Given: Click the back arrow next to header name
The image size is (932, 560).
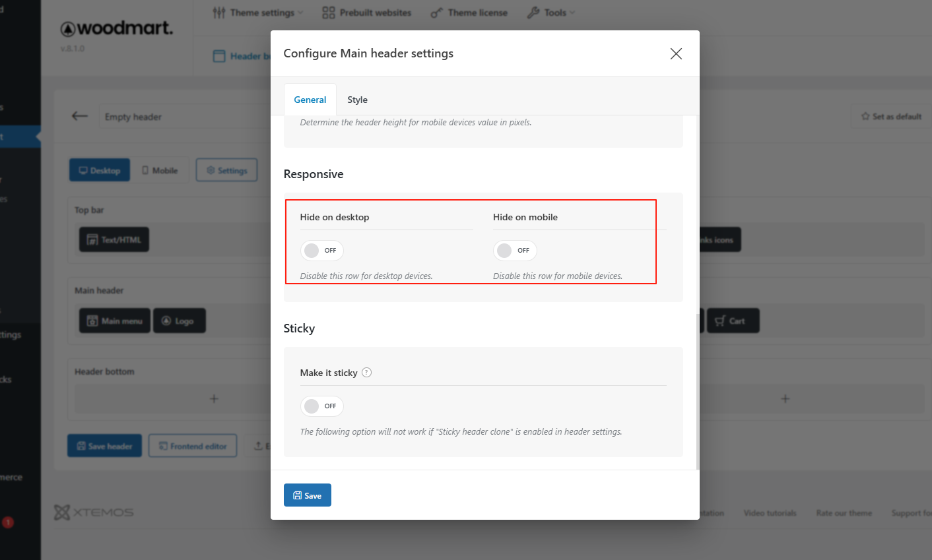Looking at the screenshot, I should pyautogui.click(x=80, y=116).
